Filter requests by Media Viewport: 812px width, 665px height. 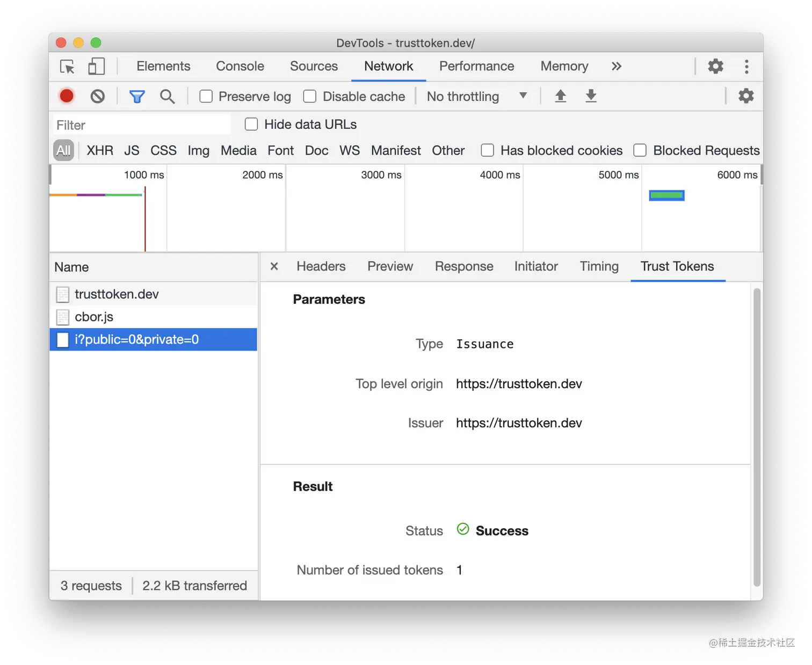(238, 150)
